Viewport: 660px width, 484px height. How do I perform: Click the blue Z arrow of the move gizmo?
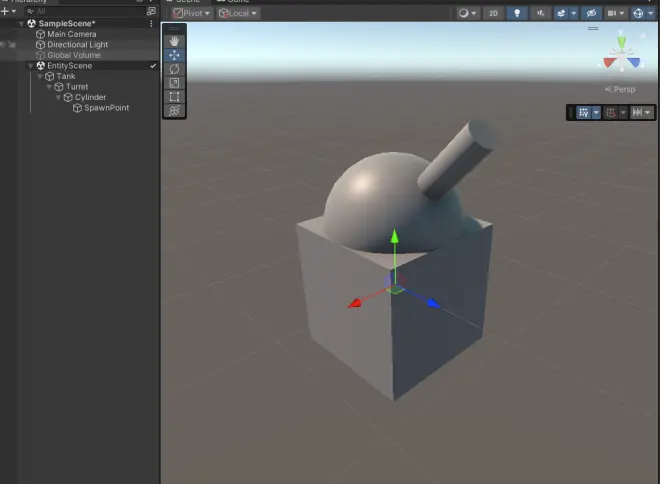(x=433, y=303)
